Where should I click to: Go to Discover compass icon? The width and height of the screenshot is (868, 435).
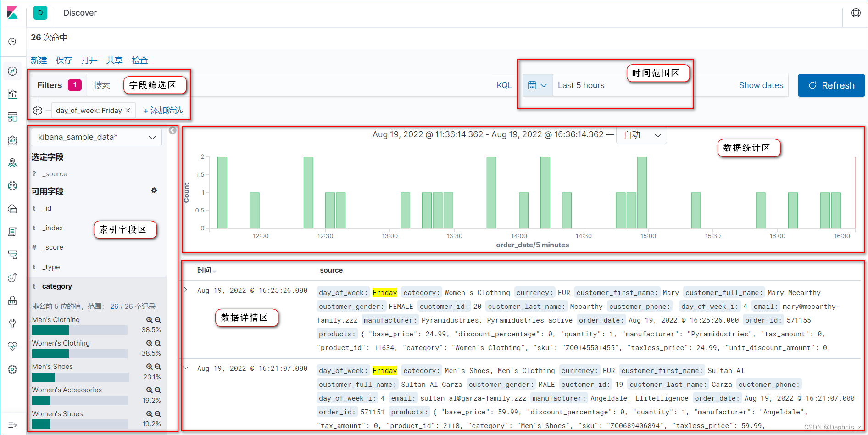[12, 71]
